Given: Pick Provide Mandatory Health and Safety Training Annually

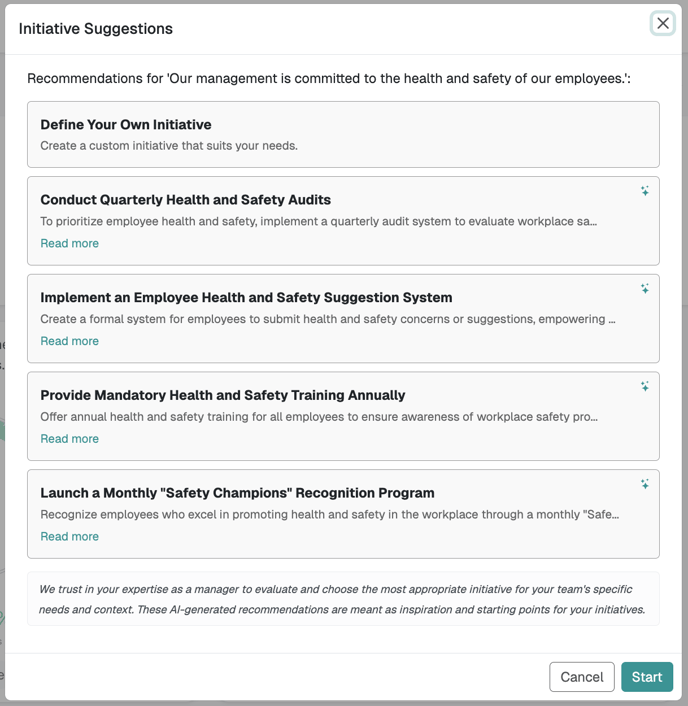Looking at the screenshot, I should (x=223, y=395).
